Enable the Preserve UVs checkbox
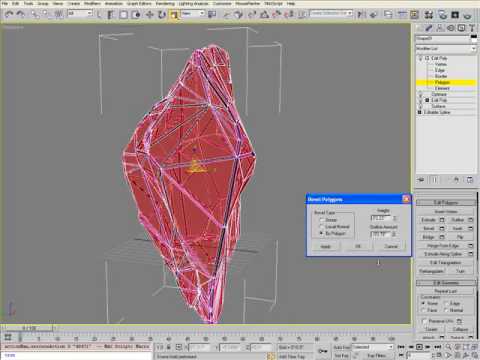The width and height of the screenshot is (480, 360). click(424, 321)
